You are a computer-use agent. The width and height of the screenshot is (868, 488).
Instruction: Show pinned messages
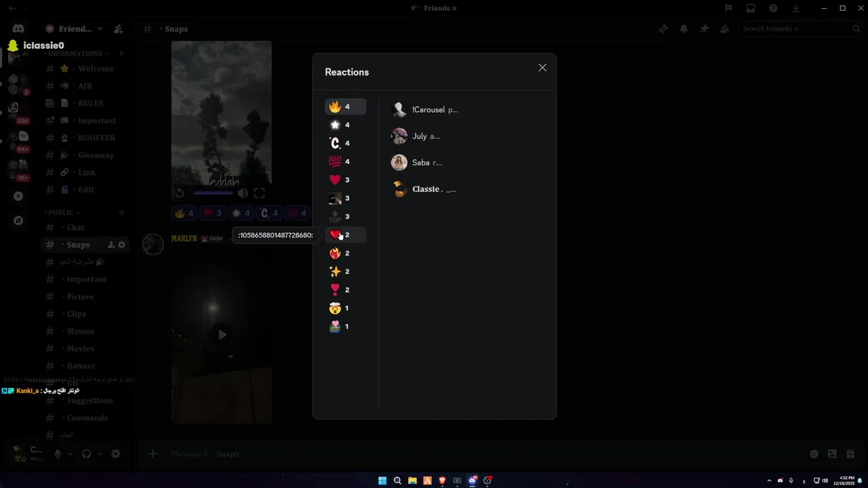pos(704,28)
